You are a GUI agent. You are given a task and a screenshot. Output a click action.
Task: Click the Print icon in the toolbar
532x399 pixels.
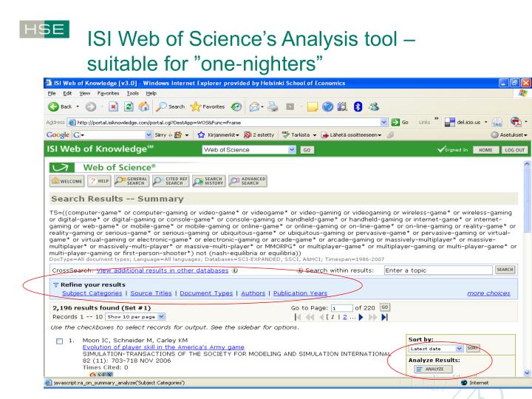pos(273,107)
